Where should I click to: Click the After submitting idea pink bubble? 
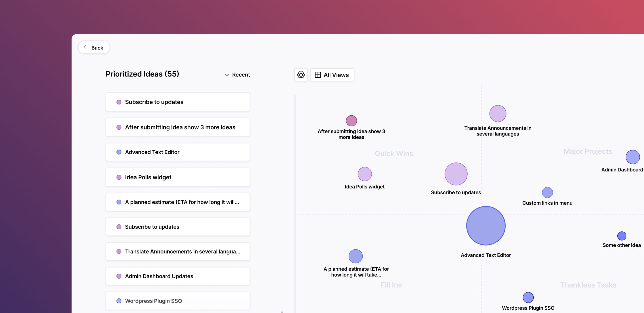click(x=351, y=121)
